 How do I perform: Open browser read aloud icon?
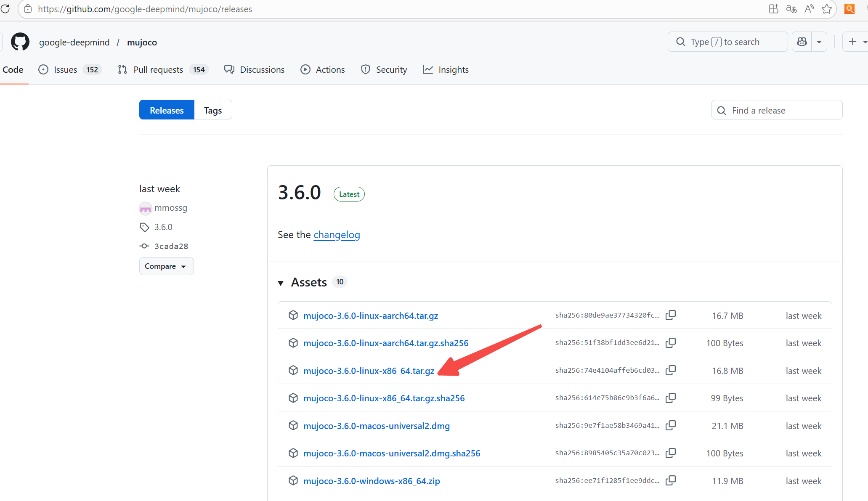809,9
